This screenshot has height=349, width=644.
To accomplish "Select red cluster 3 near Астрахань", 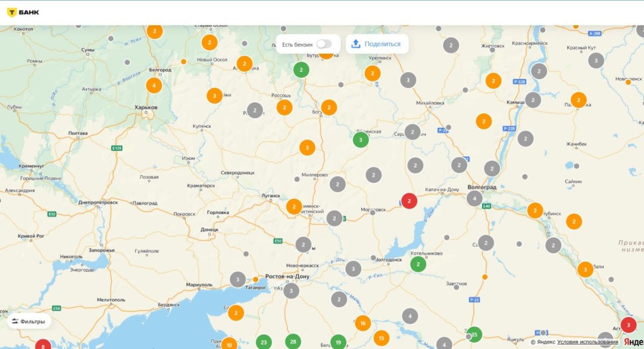I will pos(628,325).
